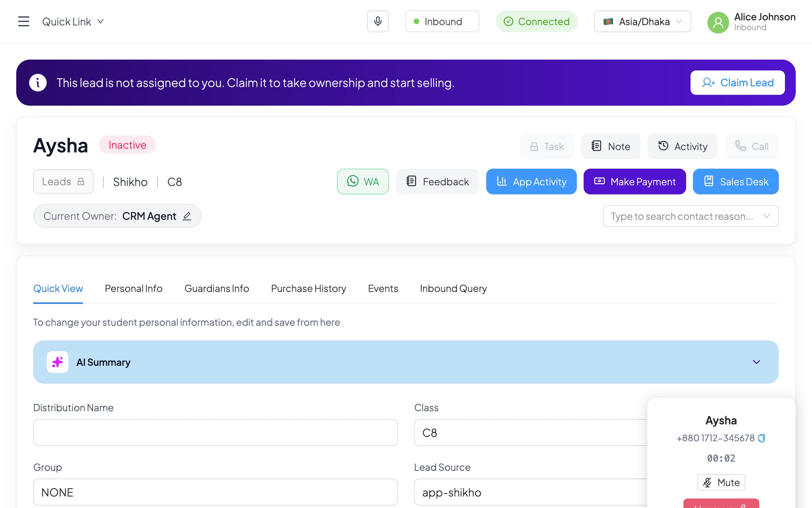This screenshot has height=508, width=812.
Task: Click the AI Summary sparkle icon
Action: [x=58, y=362]
